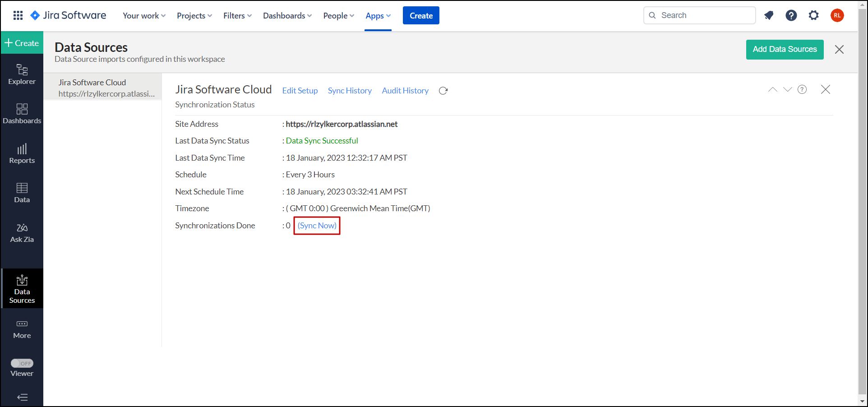Click the refresh icon beside Audit History

(443, 91)
